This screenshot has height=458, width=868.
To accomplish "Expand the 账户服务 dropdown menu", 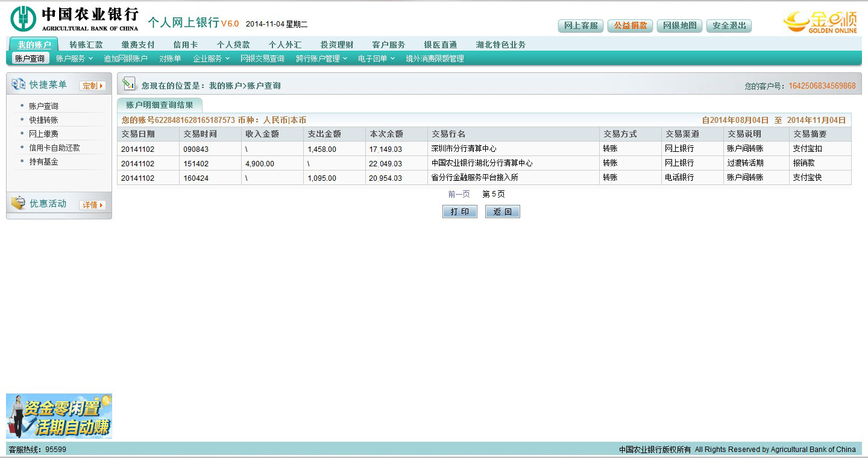I will click(74, 58).
